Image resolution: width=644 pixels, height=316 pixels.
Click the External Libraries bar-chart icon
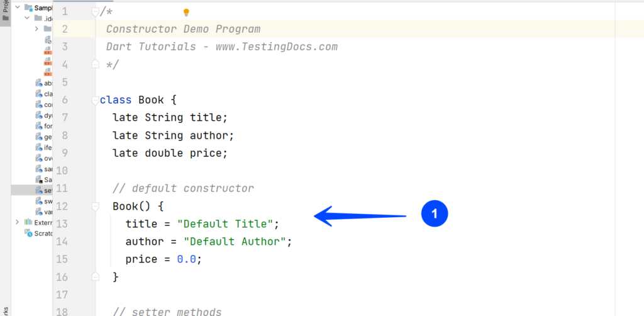coord(28,222)
